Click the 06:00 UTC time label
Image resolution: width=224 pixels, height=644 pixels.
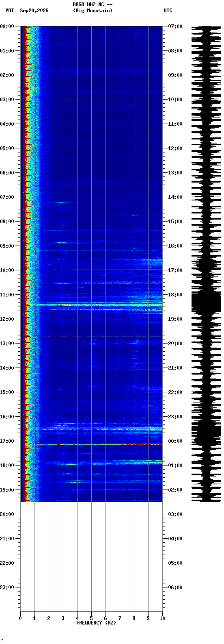(x=175, y=587)
